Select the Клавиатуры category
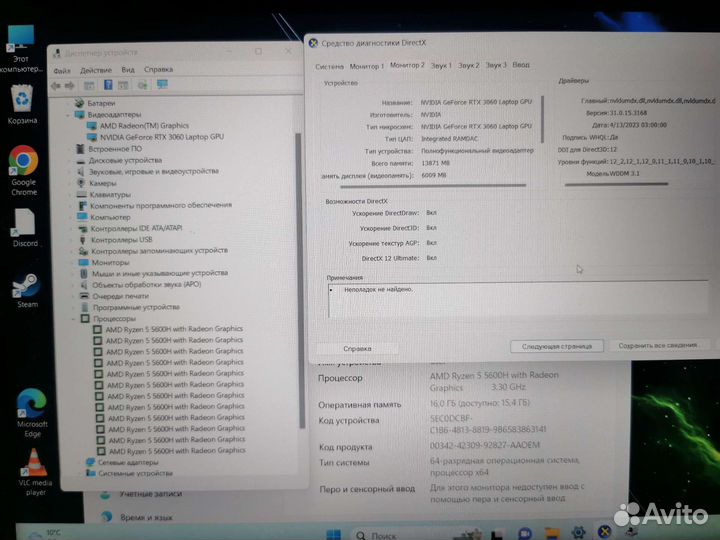The width and height of the screenshot is (720, 540). tap(110, 195)
